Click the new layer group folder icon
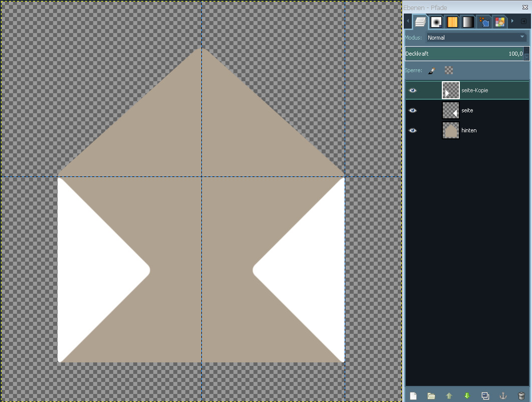This screenshot has width=532, height=402. pyautogui.click(x=431, y=396)
